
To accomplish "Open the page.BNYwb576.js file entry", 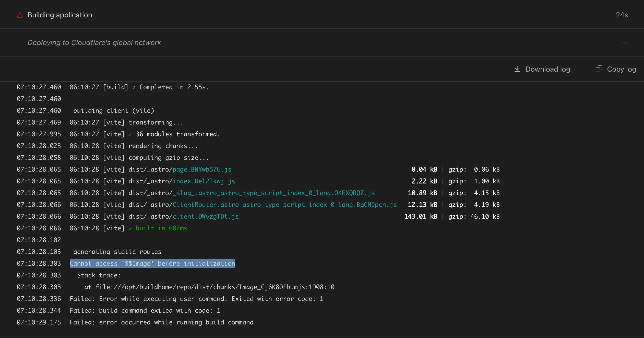I will click(x=201, y=169).
